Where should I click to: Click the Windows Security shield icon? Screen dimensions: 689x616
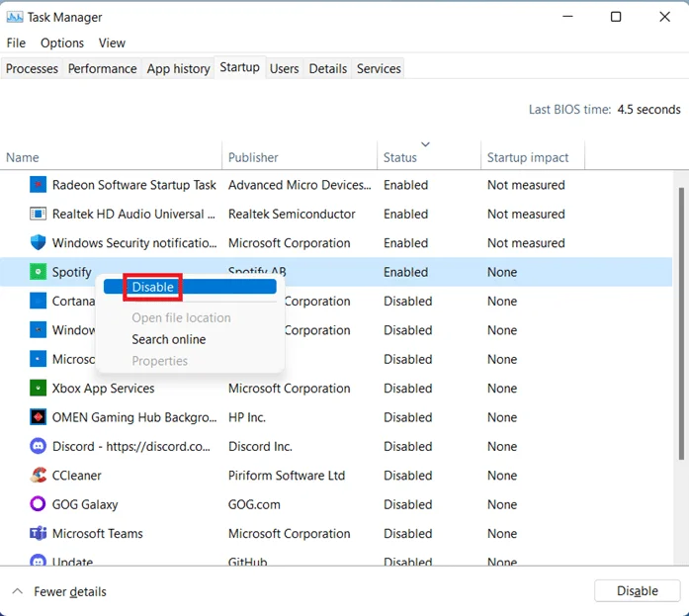coord(38,242)
